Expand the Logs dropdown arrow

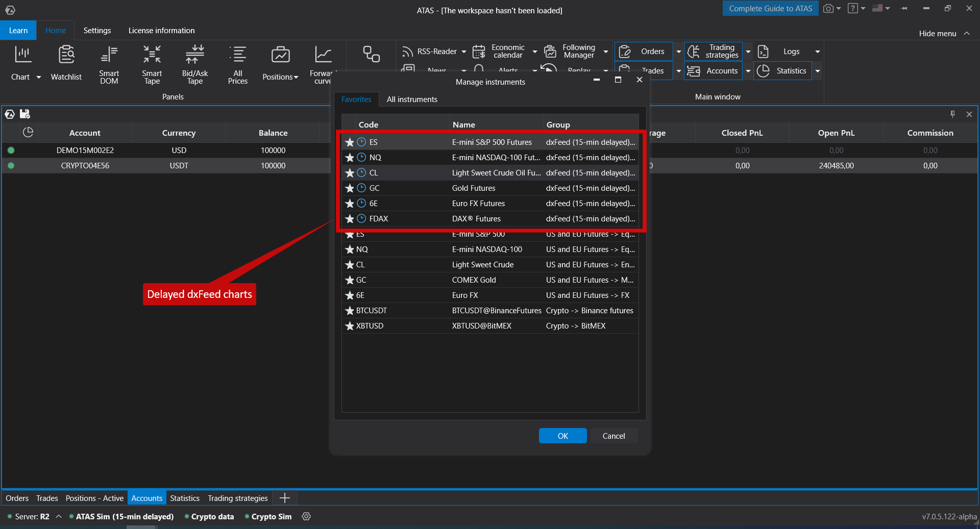pyautogui.click(x=817, y=52)
